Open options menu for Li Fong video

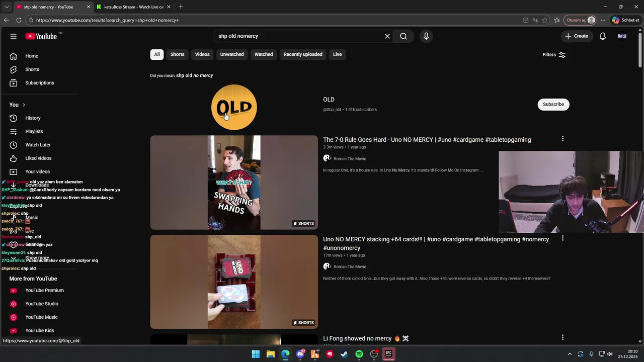click(562, 337)
